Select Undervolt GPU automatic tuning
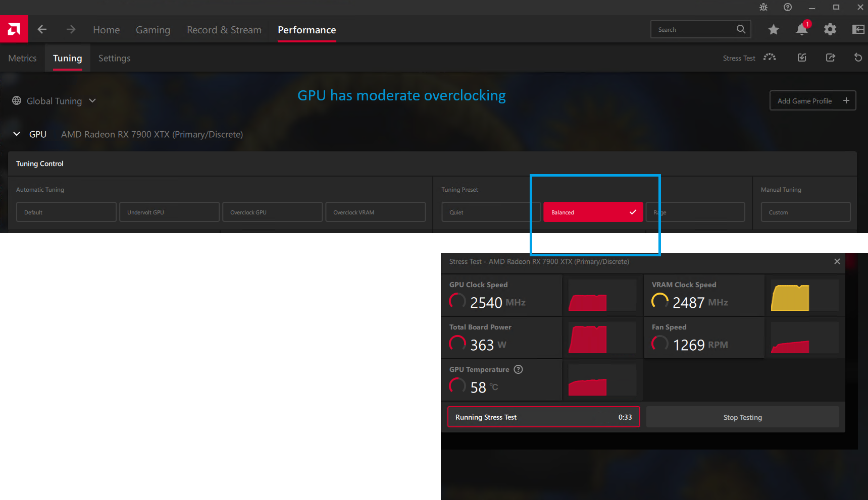The height and width of the screenshot is (500, 868). 169,212
